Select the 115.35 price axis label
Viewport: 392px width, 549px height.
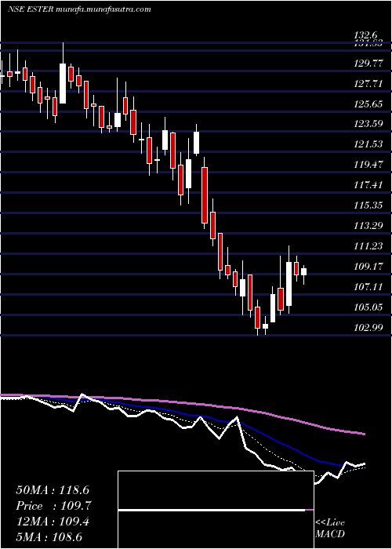click(369, 205)
